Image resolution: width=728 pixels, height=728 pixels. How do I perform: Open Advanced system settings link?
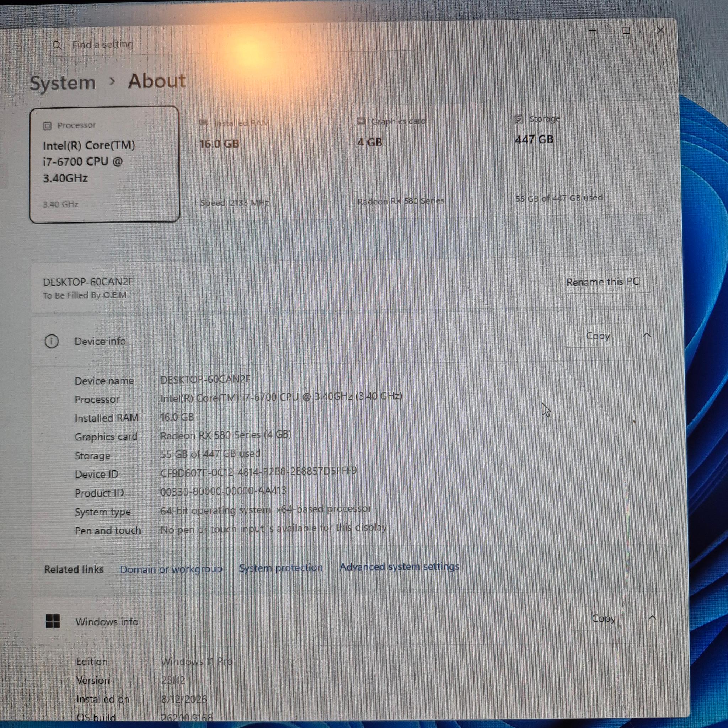coord(400,566)
